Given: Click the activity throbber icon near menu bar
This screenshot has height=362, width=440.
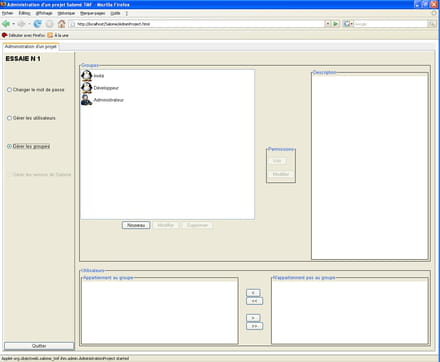Looking at the screenshot, I should pyautogui.click(x=434, y=13).
